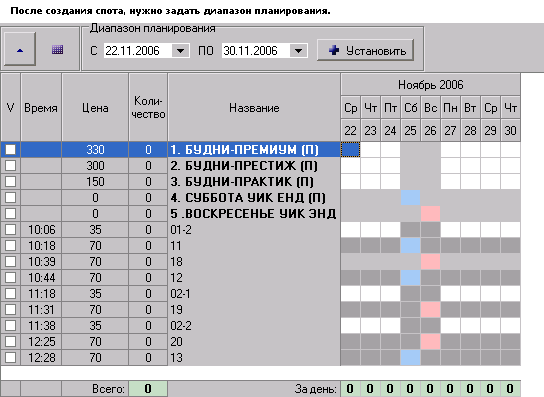Viewport: 544px width, 397px height.
Task: Click the V column header
Action: point(10,107)
